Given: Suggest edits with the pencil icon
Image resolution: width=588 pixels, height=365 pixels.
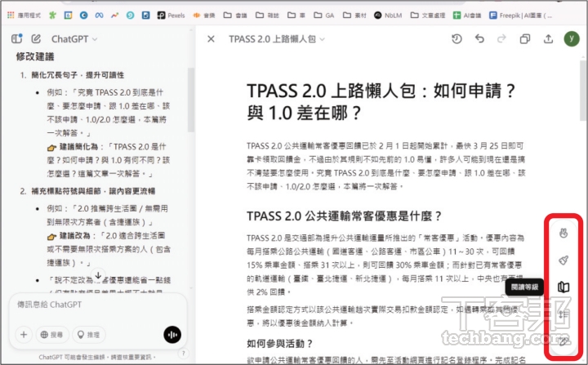Looking at the screenshot, I should (563, 341).
